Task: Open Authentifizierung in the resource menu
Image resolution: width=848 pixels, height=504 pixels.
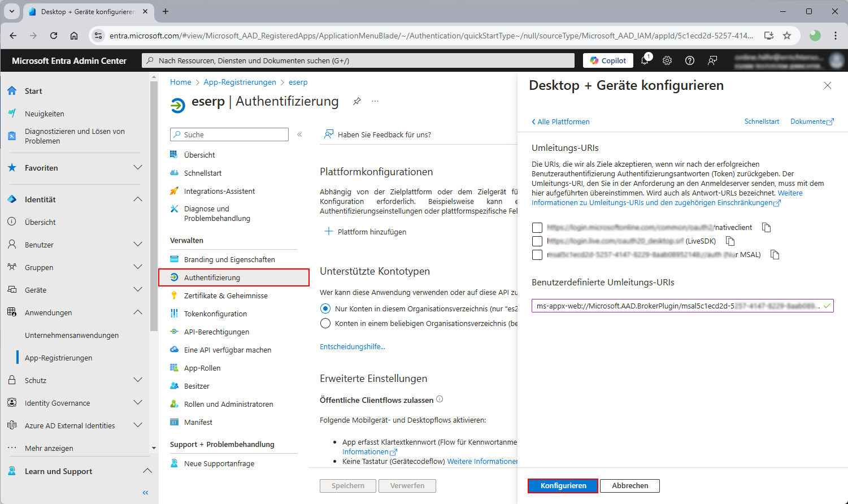Action: pyautogui.click(x=234, y=277)
